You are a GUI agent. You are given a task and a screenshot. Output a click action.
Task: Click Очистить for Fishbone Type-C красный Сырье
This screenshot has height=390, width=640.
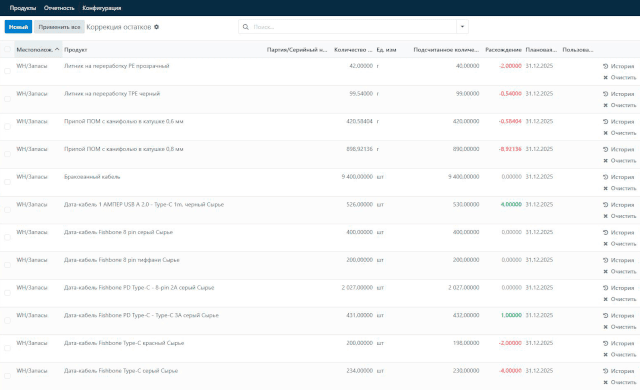point(620,355)
